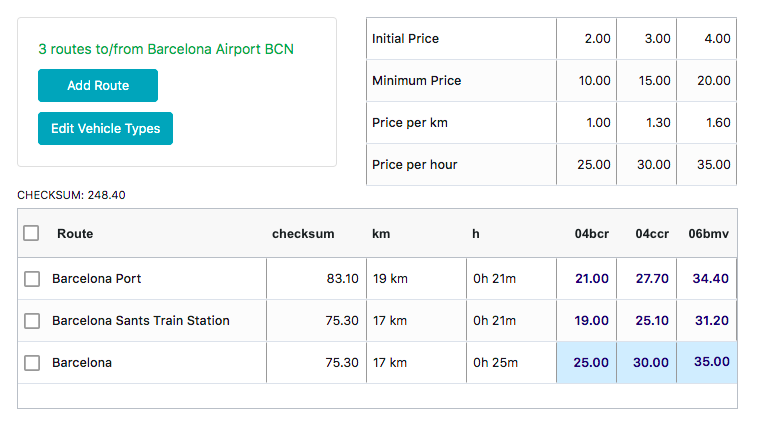The width and height of the screenshot is (760, 424).
Task: Click the 04bcr vehicle column header
Action: 592,234
